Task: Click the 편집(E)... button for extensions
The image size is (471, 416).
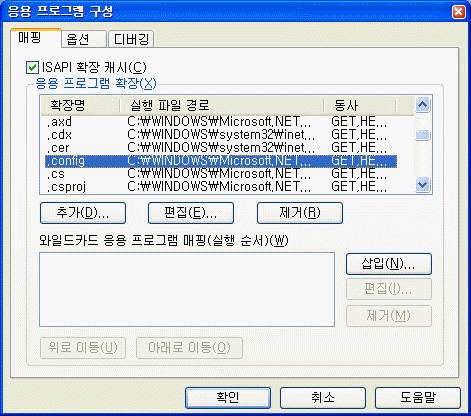Action: click(191, 213)
